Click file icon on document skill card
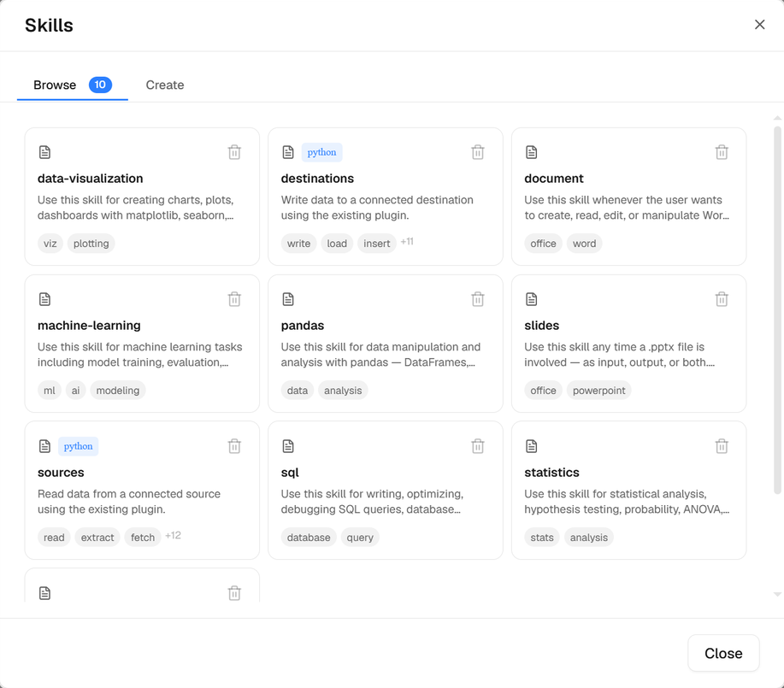 [532, 152]
